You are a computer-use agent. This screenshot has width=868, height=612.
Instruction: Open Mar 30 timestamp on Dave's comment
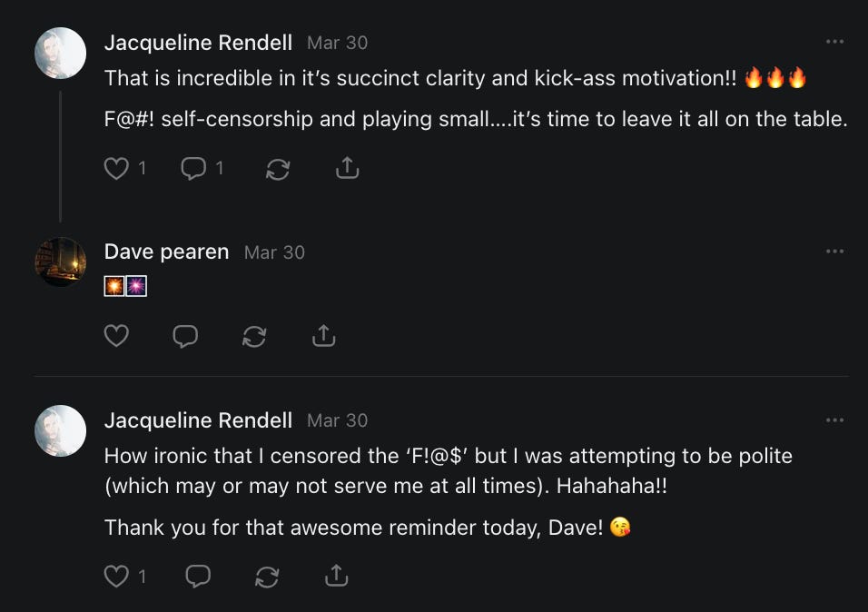(x=274, y=252)
